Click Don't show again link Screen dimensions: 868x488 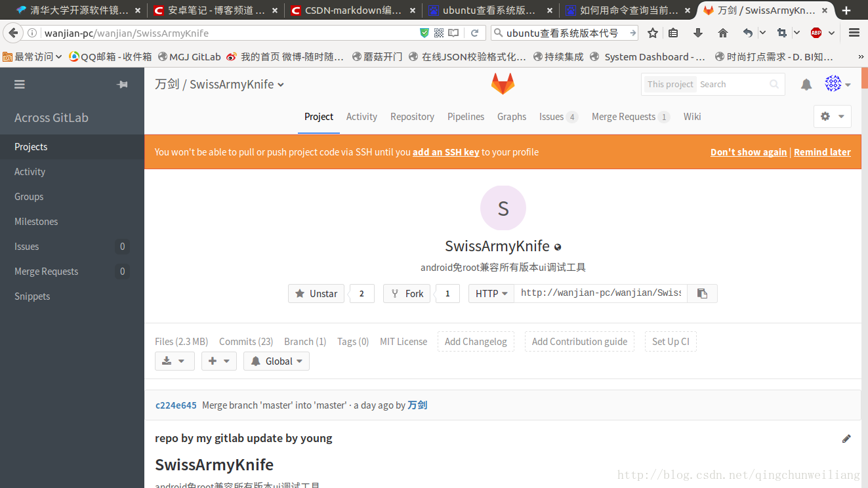pyautogui.click(x=749, y=152)
